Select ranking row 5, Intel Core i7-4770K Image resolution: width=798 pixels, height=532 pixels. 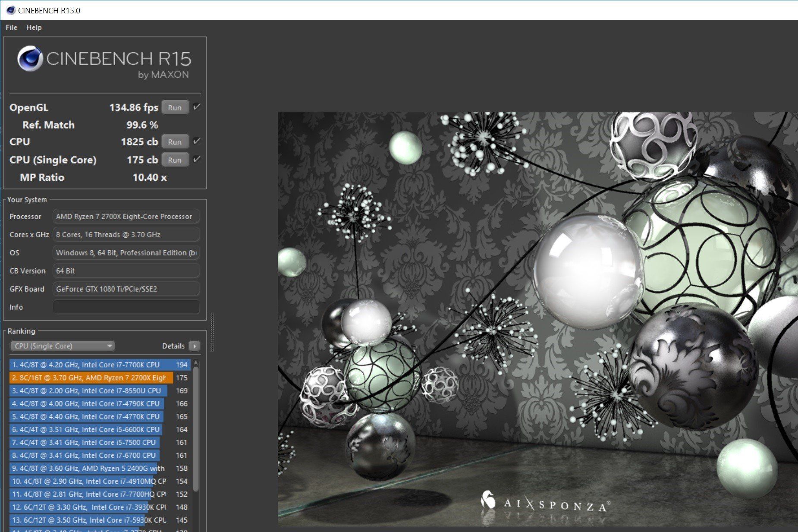click(x=100, y=416)
